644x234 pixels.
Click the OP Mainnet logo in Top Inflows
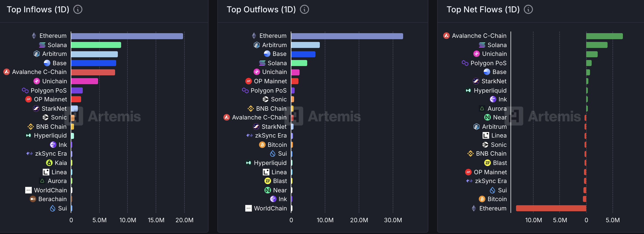tap(29, 99)
